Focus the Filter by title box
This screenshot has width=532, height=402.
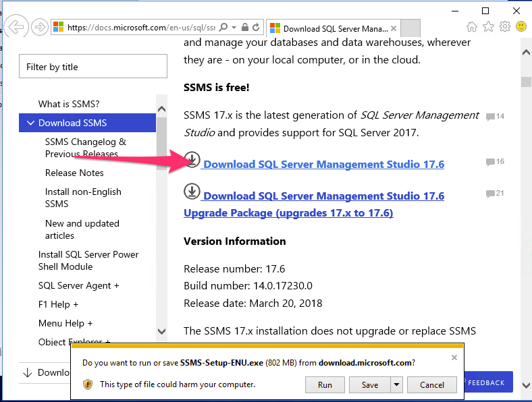point(93,66)
